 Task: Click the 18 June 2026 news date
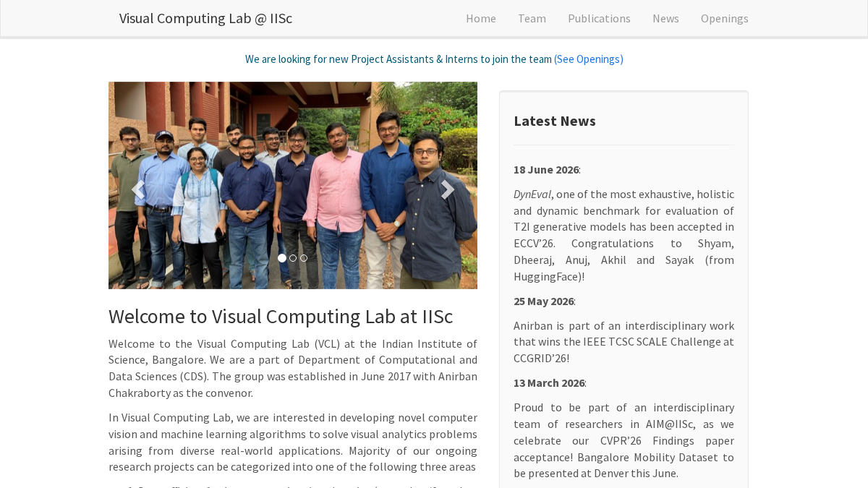click(x=546, y=170)
